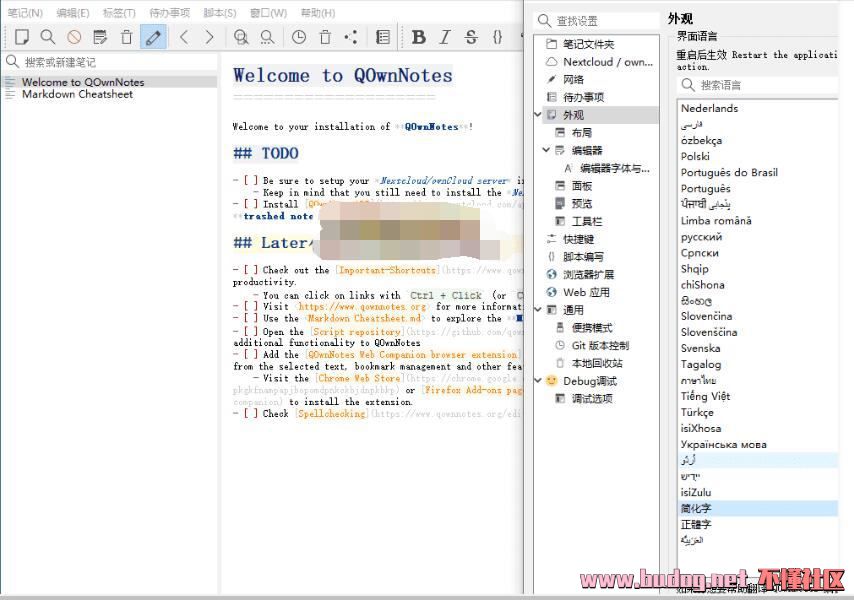The image size is (854, 600).
Task: Click the red crossed-circle toolbar icon
Action: (x=74, y=37)
